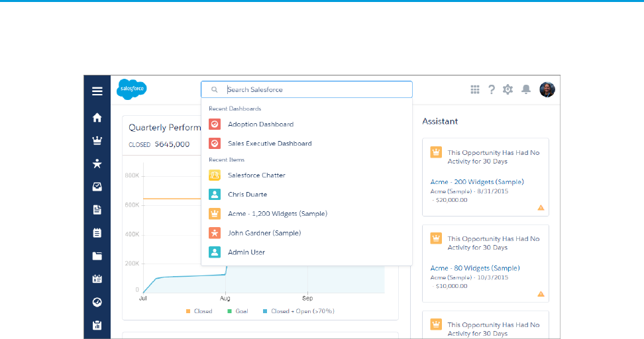The height and width of the screenshot is (339, 644).
Task: Open Acme - 200 Widgets (Sample) link
Action: 476,182
